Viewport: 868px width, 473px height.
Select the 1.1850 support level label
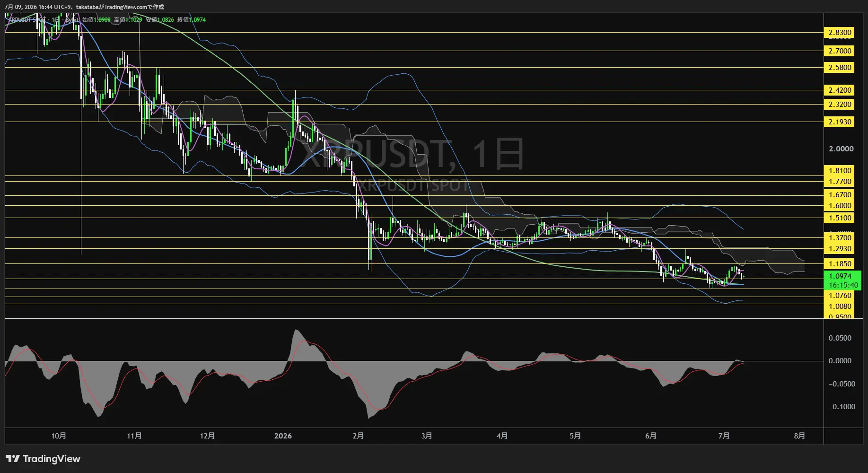840,263
